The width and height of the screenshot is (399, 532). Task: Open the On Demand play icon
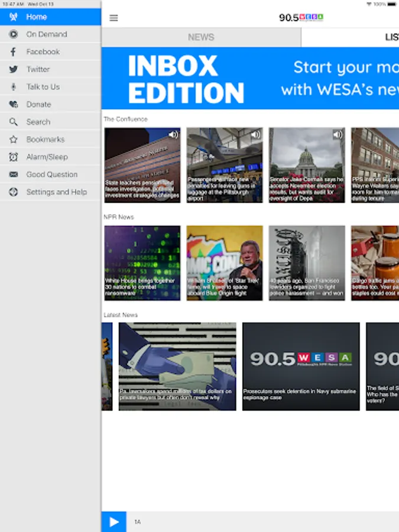coord(13,34)
